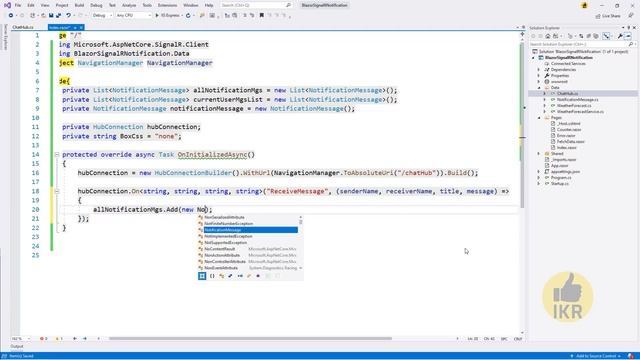Open the editor zoom level dropdown

coord(21,339)
